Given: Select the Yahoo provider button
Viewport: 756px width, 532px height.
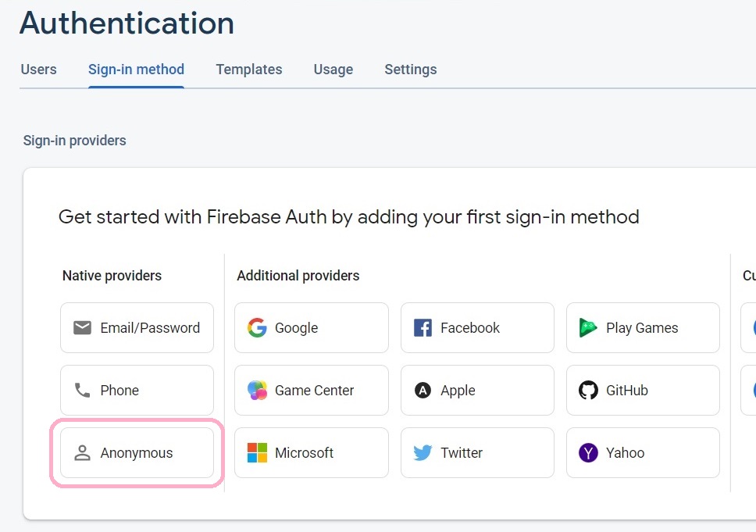Looking at the screenshot, I should [643, 453].
